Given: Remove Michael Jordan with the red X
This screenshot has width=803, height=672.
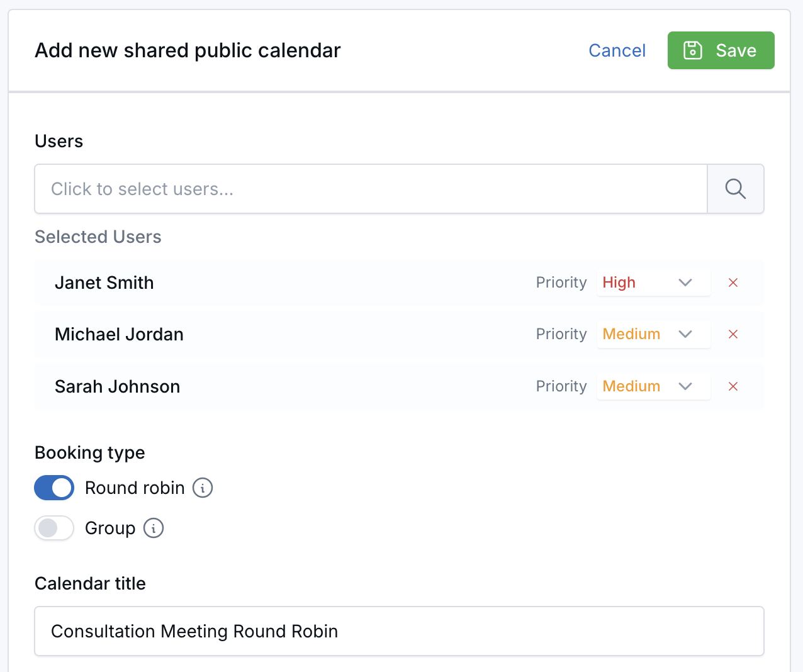Looking at the screenshot, I should tap(733, 334).
